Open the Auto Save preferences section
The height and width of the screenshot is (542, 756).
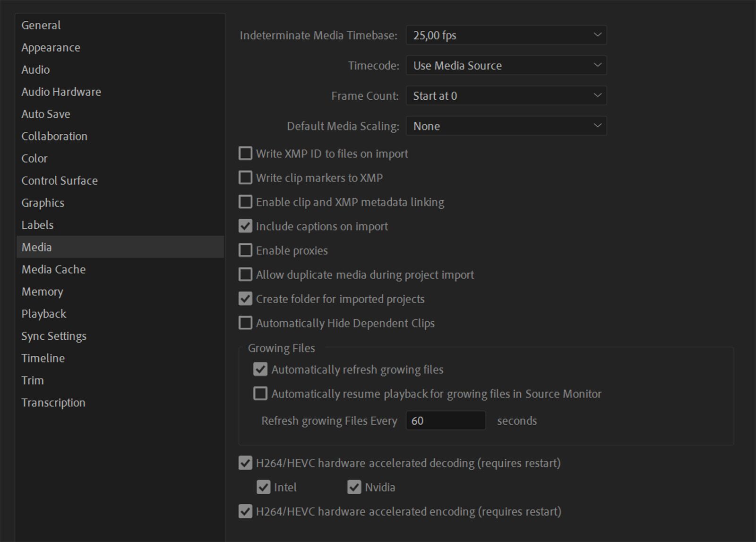click(x=46, y=114)
